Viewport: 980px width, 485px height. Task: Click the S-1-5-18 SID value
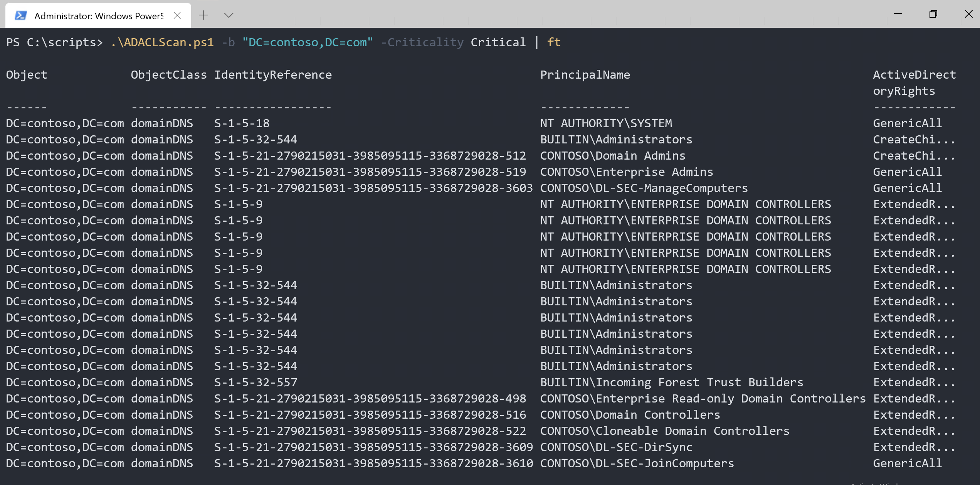[242, 123]
